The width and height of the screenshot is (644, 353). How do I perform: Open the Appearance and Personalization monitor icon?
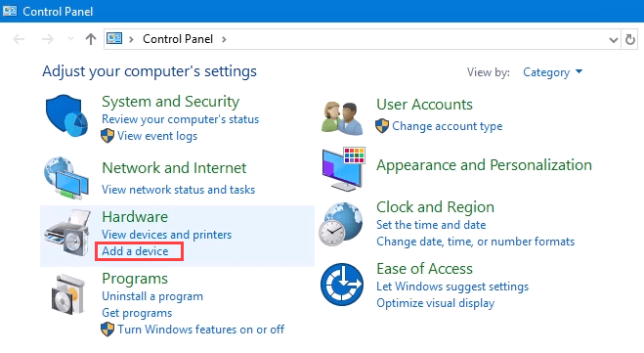coord(343,169)
